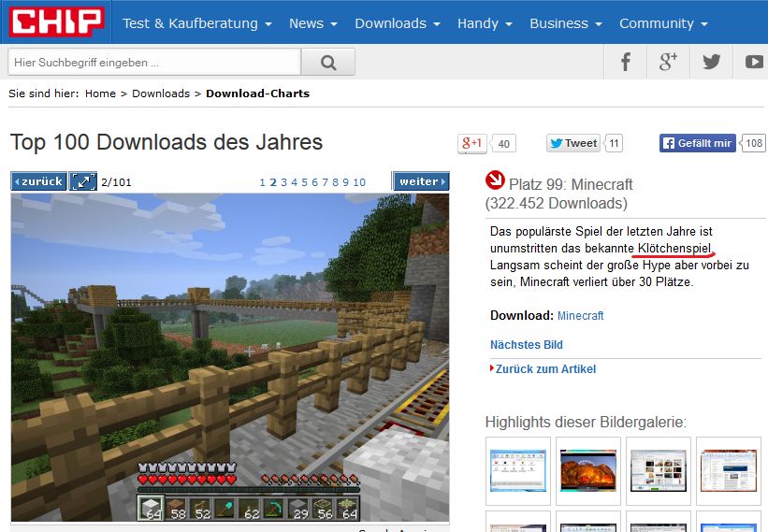Viewport: 768px width, 532px height.
Task: Click the Minecraft download link
Action: (x=580, y=316)
